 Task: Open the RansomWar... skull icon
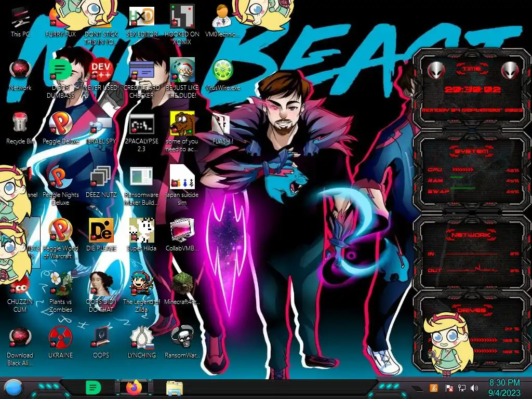182,343
